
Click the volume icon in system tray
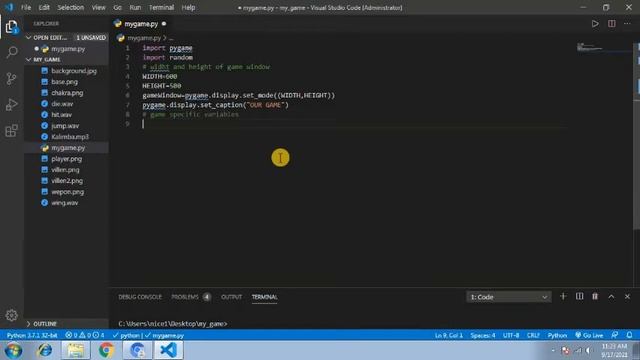click(x=588, y=350)
